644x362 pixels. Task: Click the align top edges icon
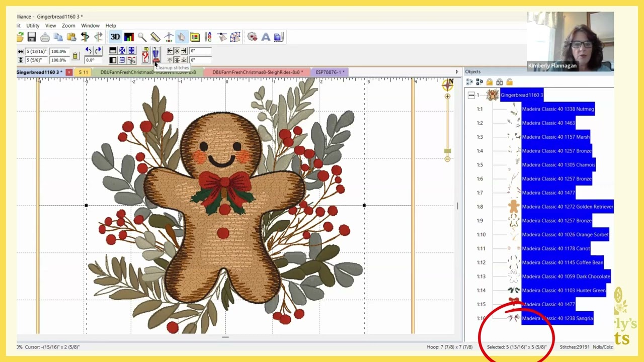(170, 60)
